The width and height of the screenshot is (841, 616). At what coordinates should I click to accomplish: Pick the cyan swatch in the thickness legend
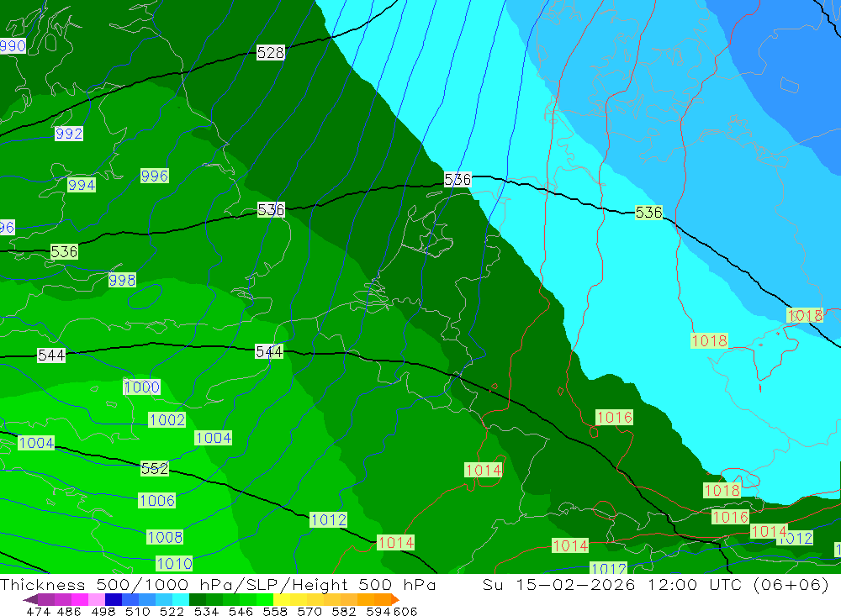pos(181,600)
